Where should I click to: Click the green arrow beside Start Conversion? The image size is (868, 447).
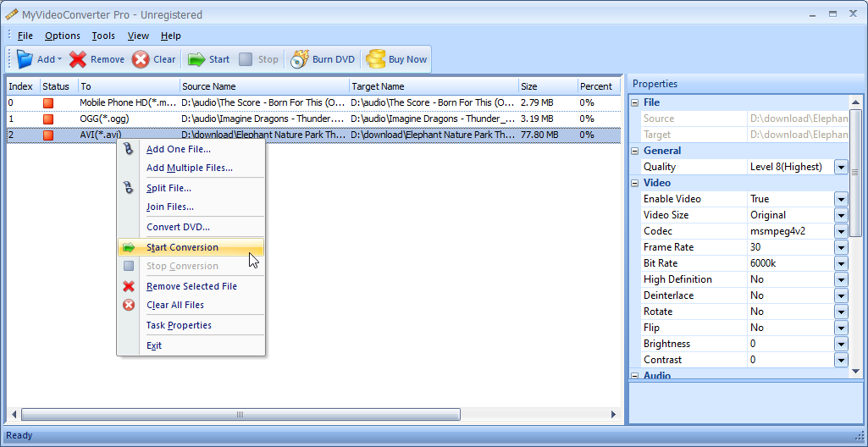[x=129, y=247]
